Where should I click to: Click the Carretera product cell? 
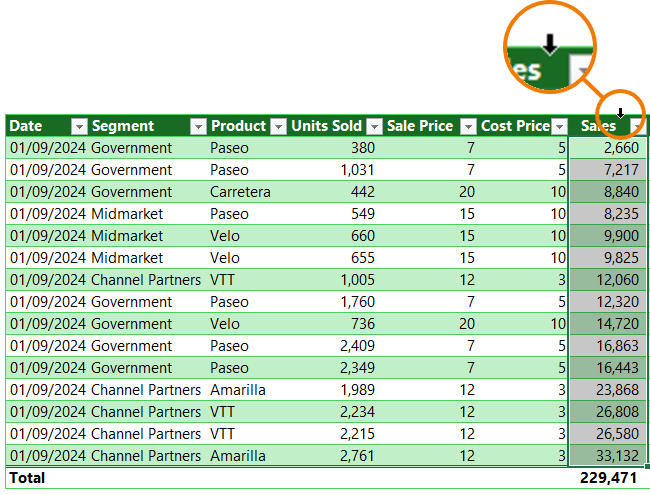tap(240, 192)
